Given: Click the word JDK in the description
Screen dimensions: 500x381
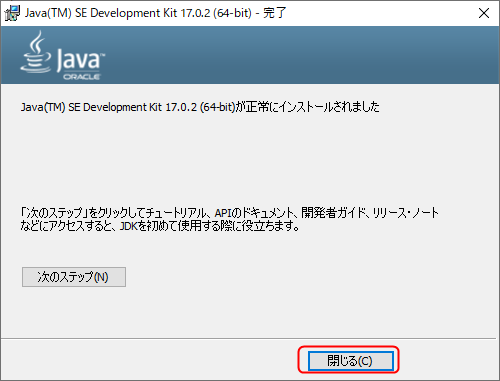Looking at the screenshot, I should pos(128,226).
